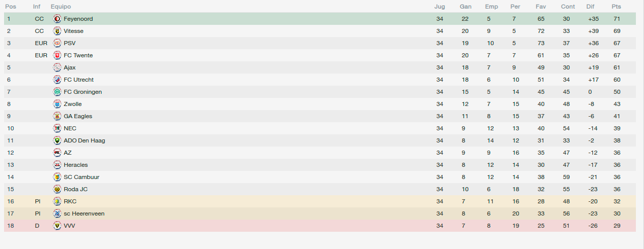Screen dimensions: 644x249
Task: Click the AZ club badge icon
Action: 57,153
